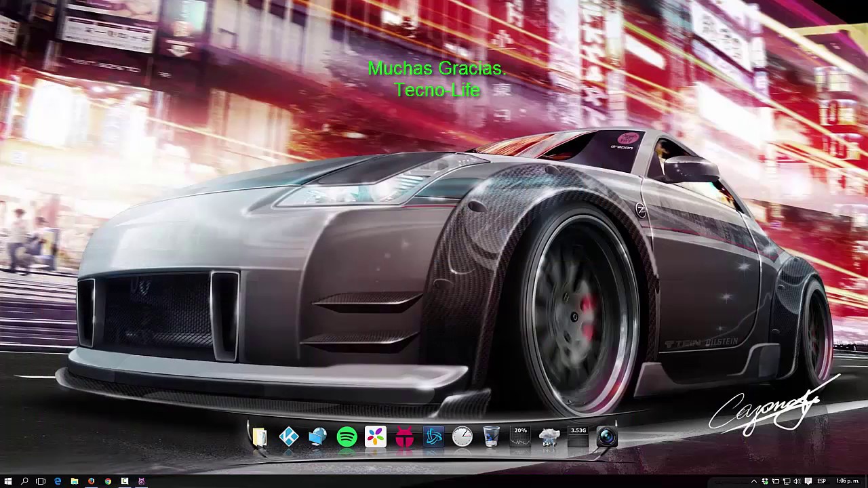Open the network globe icon in dock

click(317, 437)
